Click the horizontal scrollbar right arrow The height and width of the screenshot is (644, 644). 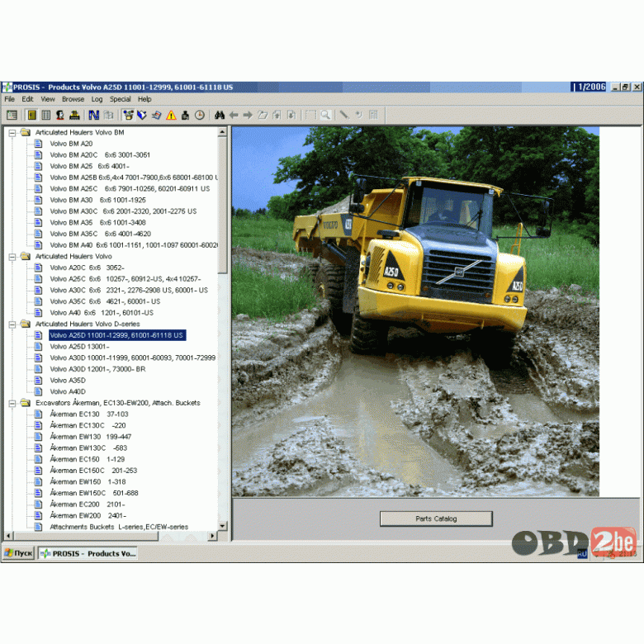212,536
